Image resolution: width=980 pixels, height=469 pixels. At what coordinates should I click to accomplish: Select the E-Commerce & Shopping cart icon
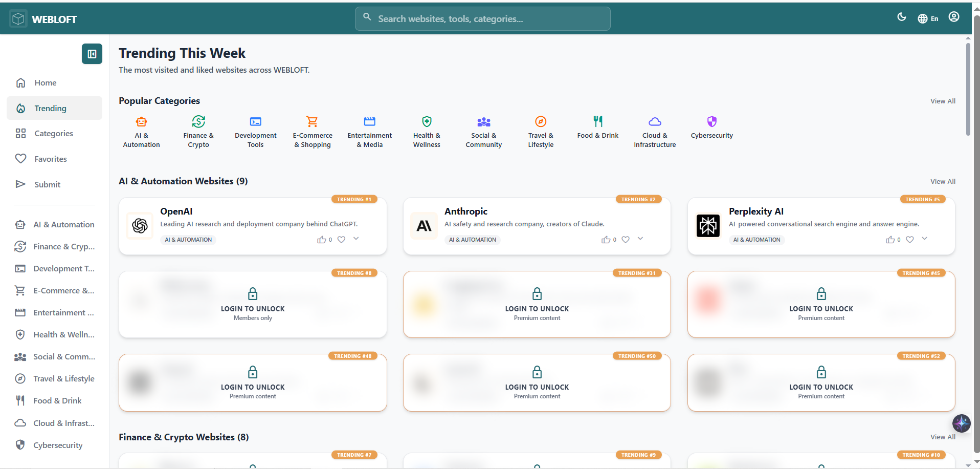313,122
